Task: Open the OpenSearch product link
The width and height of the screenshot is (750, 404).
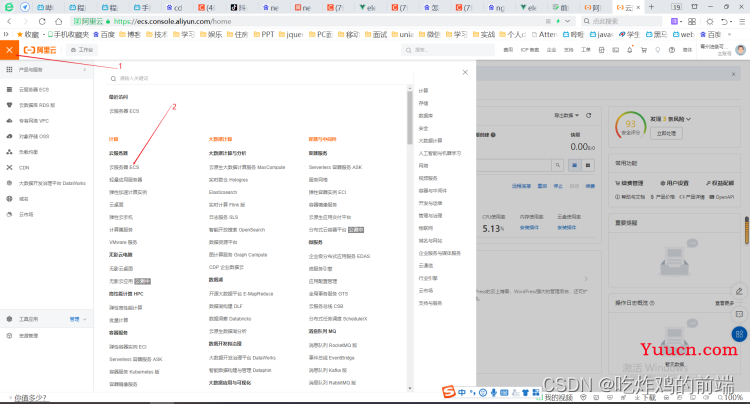Action: (x=237, y=230)
